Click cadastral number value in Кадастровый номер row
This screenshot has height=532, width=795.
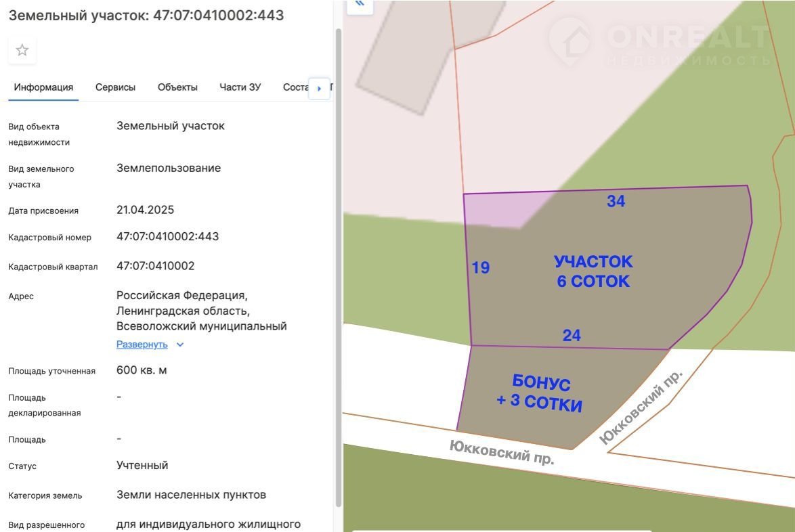pyautogui.click(x=167, y=237)
